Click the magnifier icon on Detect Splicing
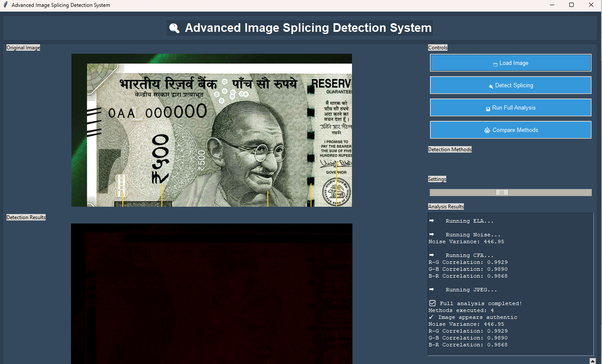This screenshot has height=364, width=602. (491, 86)
